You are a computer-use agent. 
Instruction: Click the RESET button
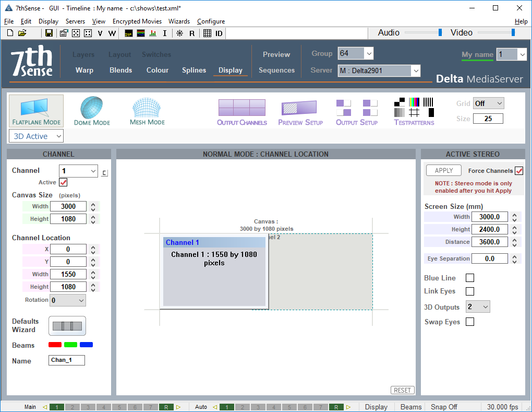pos(403,390)
